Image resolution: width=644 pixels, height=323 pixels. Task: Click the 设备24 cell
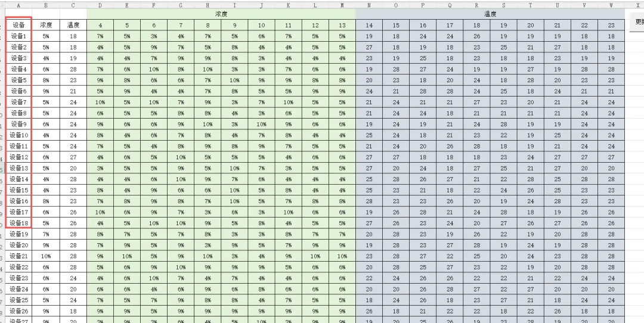18,290
